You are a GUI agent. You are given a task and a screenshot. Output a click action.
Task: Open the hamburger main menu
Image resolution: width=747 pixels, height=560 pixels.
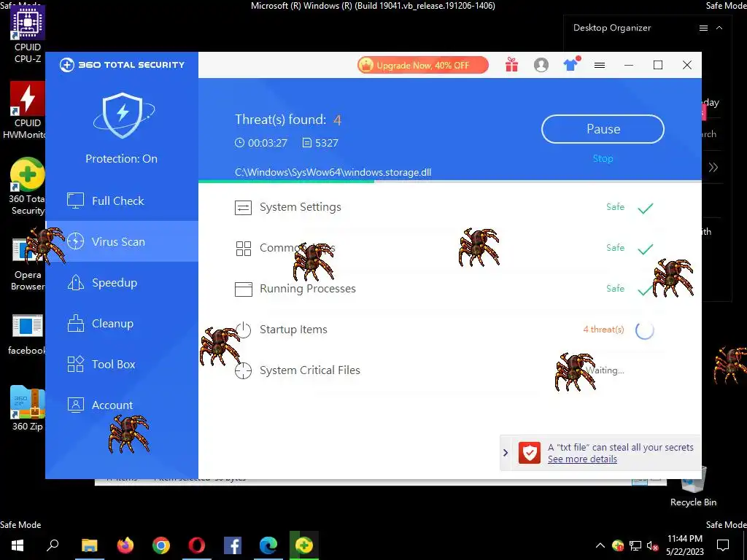point(600,65)
